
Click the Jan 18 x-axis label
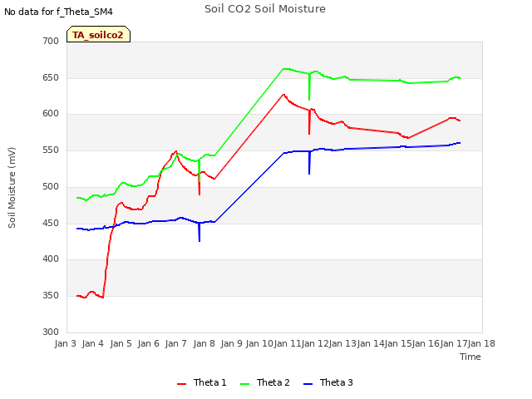pos(481,343)
